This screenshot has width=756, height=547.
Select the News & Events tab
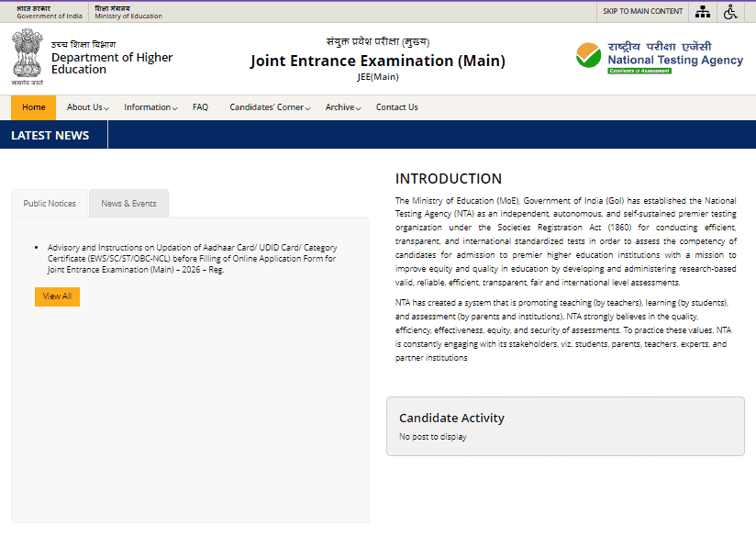[128, 204]
